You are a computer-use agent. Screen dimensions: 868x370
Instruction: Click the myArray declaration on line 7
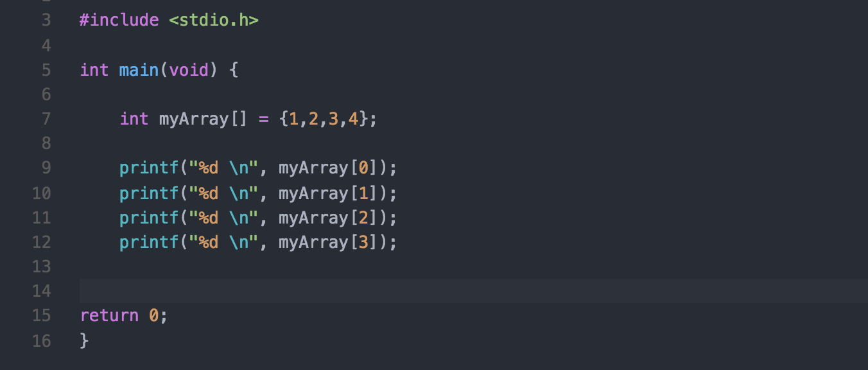(x=193, y=119)
